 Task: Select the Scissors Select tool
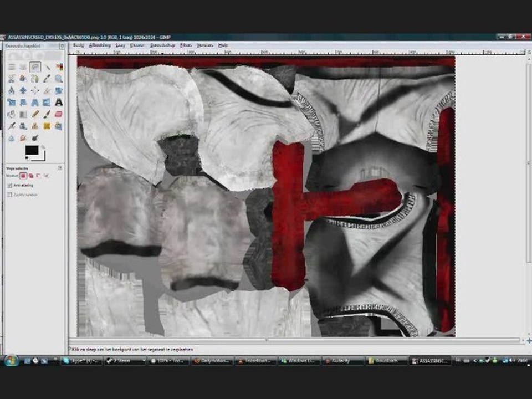(12, 79)
